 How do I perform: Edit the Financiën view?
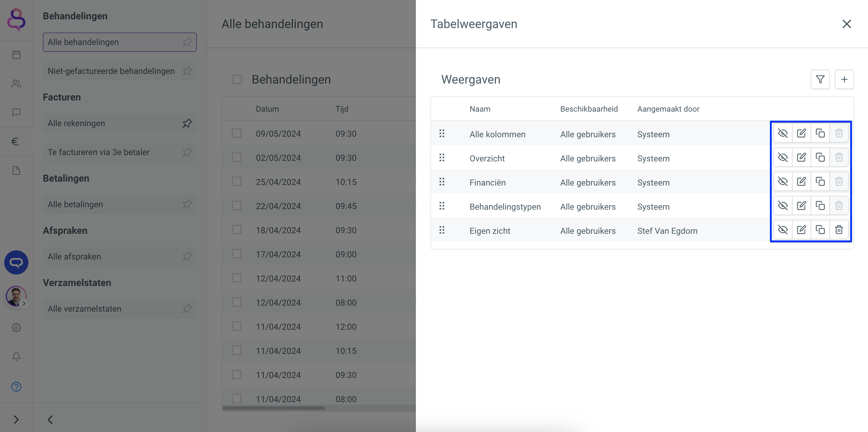coord(801,182)
